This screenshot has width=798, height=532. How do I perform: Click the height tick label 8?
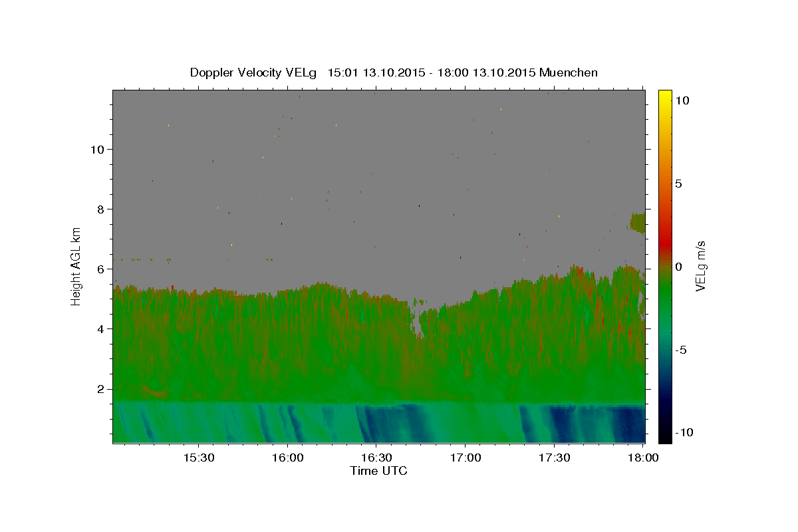click(x=101, y=209)
